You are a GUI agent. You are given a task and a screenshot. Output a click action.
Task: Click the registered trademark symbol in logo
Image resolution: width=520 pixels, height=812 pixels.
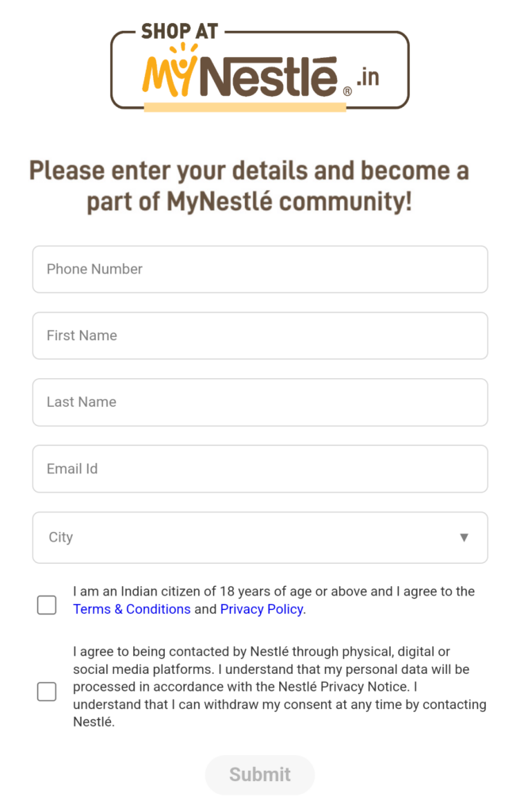coord(347,92)
